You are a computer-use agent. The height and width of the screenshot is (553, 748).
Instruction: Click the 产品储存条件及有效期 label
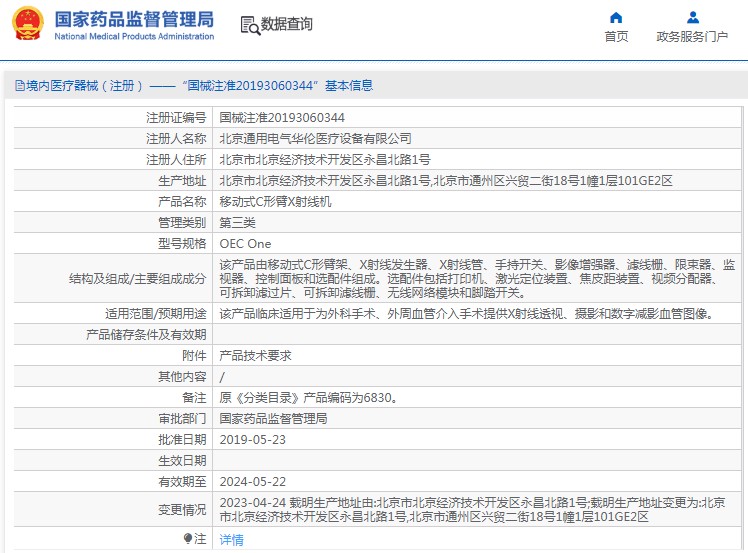[x=146, y=334]
